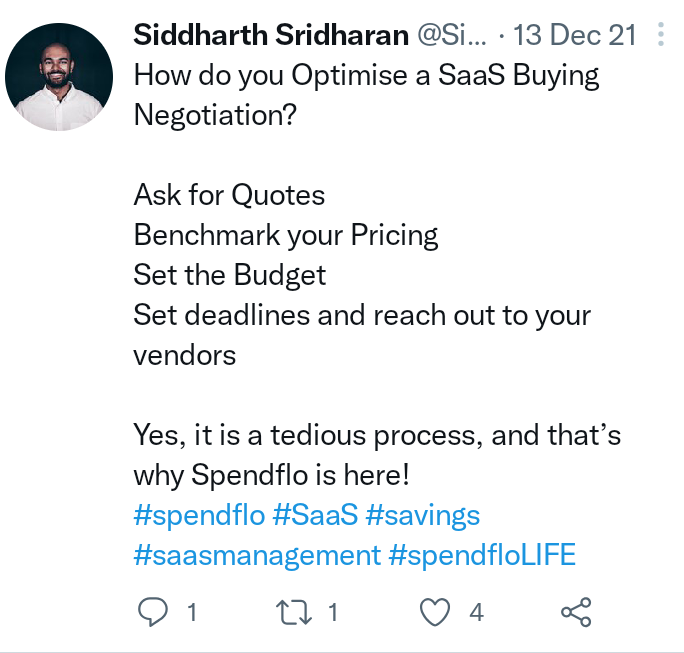Click the reply count next to speech bubble
The image size is (684, 653).
(x=192, y=612)
